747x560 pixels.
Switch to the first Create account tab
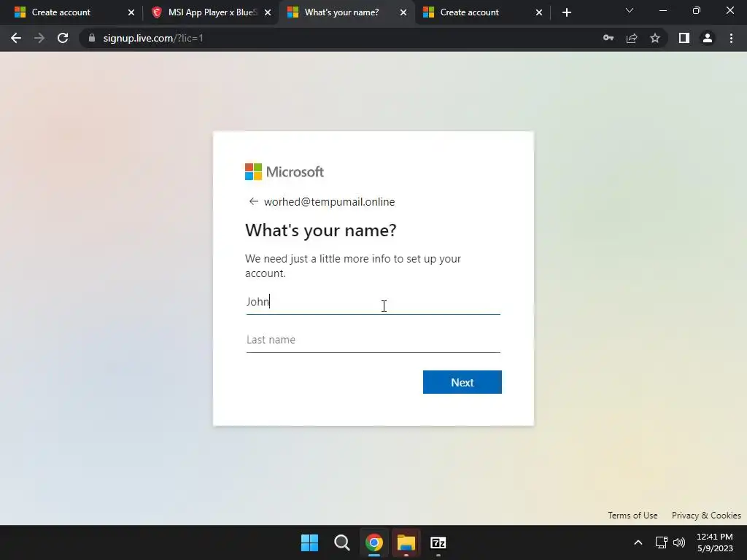(61, 12)
